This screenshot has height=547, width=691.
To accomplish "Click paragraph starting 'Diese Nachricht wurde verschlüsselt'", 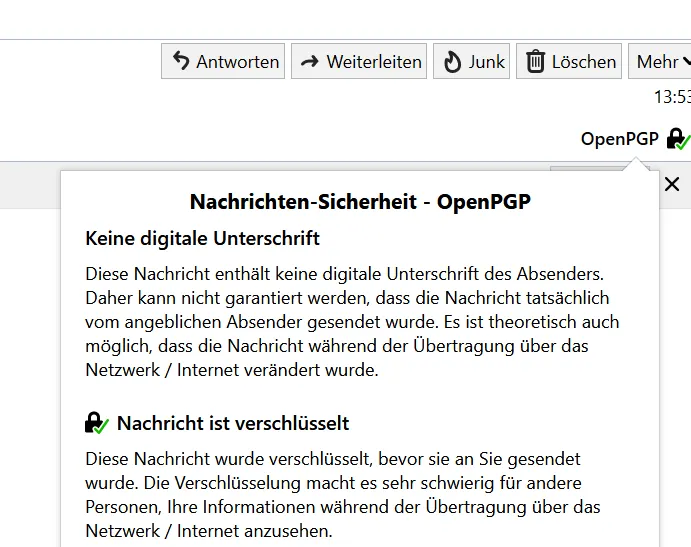I will 342,495.
